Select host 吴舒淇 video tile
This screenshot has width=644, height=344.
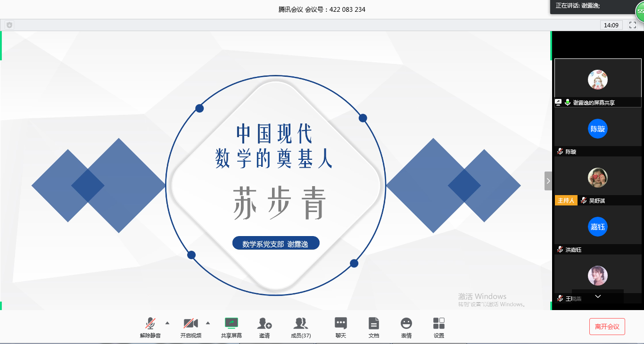[x=597, y=178]
